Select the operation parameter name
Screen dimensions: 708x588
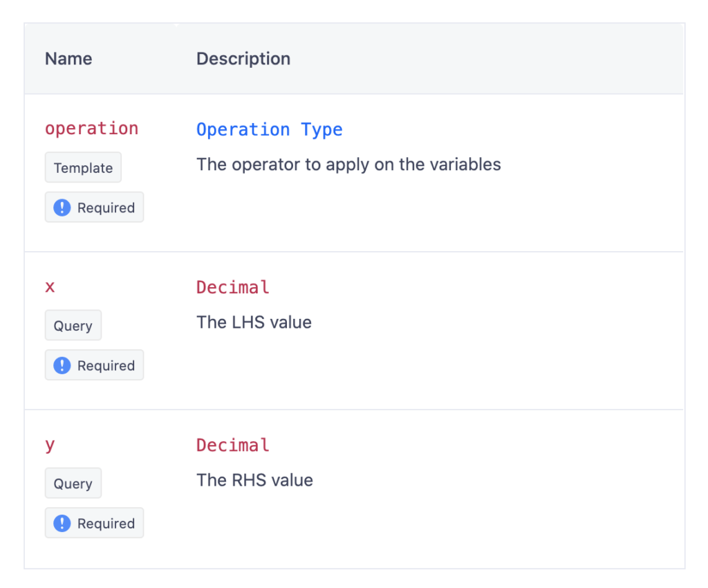click(91, 129)
